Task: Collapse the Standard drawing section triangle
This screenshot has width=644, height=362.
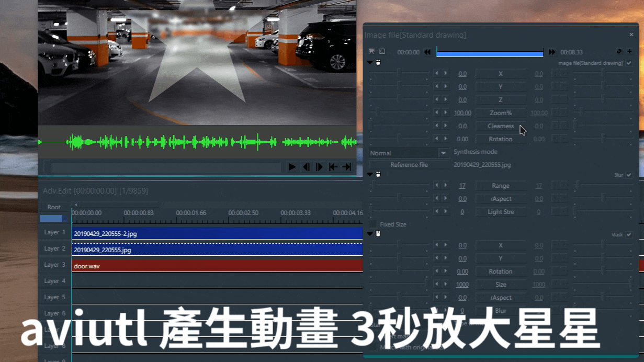Action: coord(370,63)
